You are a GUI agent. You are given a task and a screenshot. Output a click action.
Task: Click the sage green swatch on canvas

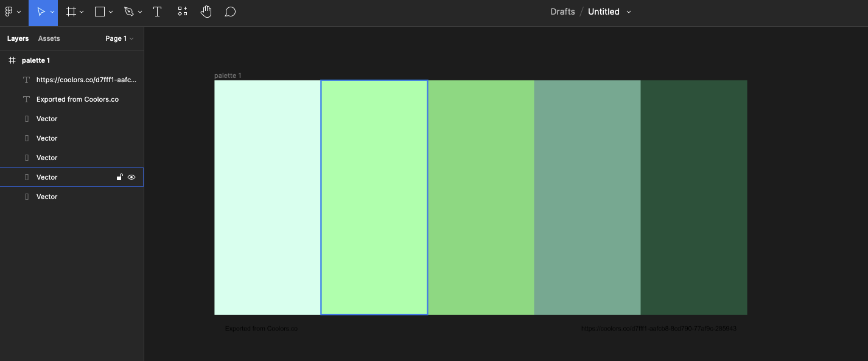(x=587, y=197)
